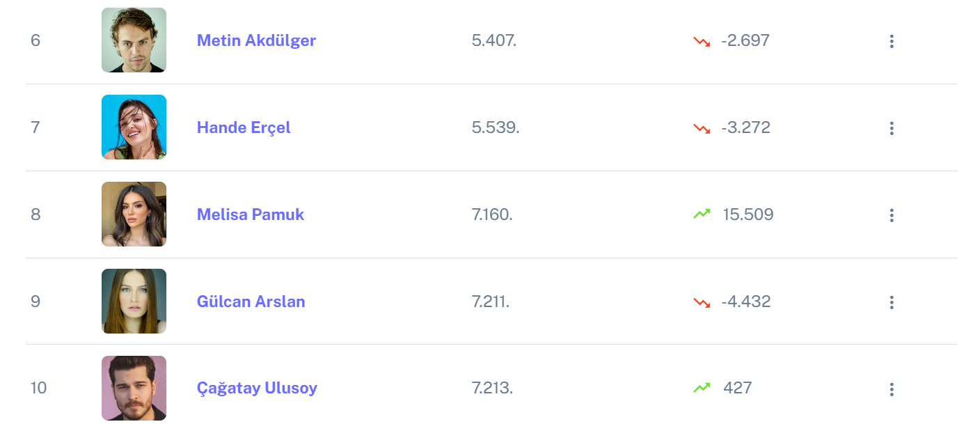Open the three-dot menu for Metin Akdülger
980x431 pixels.
[x=891, y=41]
